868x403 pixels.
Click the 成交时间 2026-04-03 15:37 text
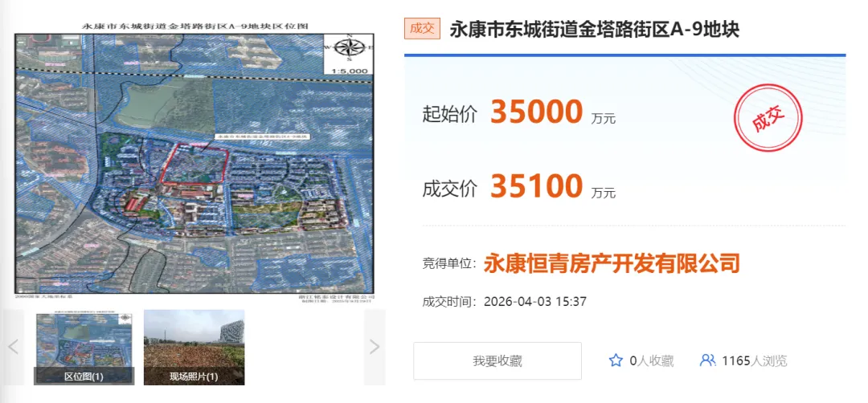(504, 302)
